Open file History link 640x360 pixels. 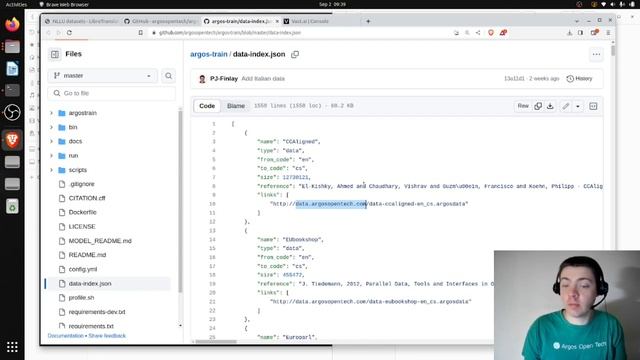(579, 79)
